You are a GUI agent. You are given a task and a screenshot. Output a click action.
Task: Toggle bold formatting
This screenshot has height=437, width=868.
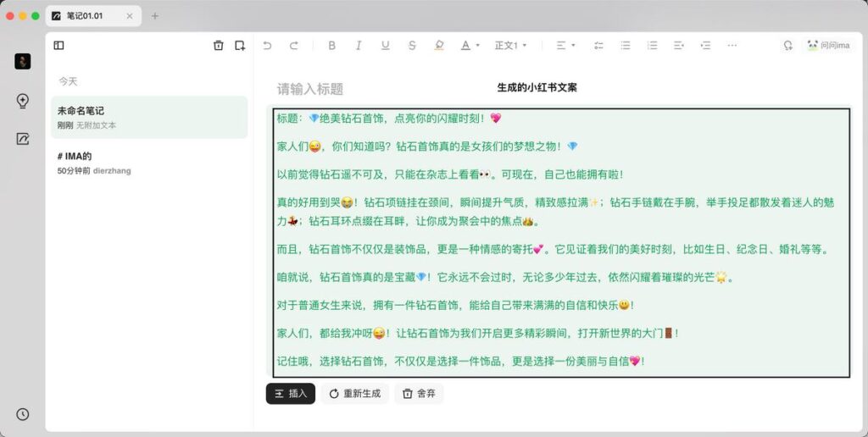tap(331, 46)
